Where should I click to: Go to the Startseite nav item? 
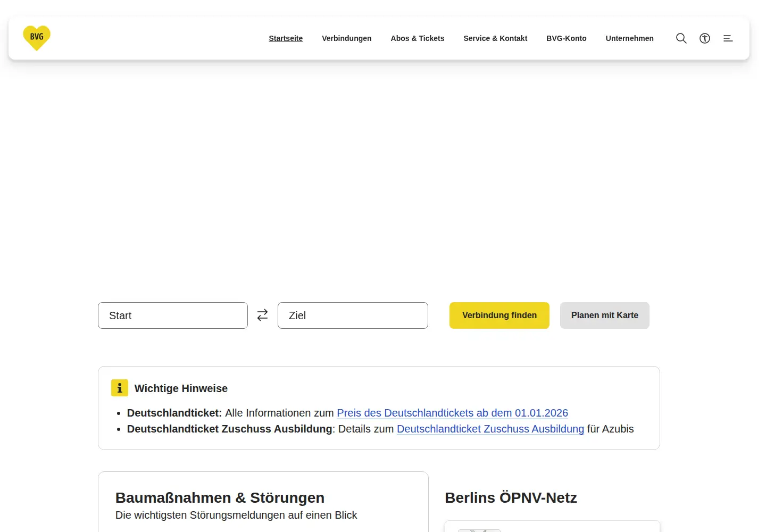click(x=286, y=38)
